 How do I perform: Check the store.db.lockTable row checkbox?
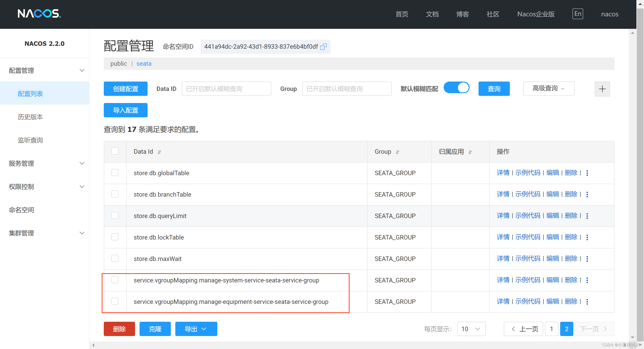pyautogui.click(x=115, y=237)
